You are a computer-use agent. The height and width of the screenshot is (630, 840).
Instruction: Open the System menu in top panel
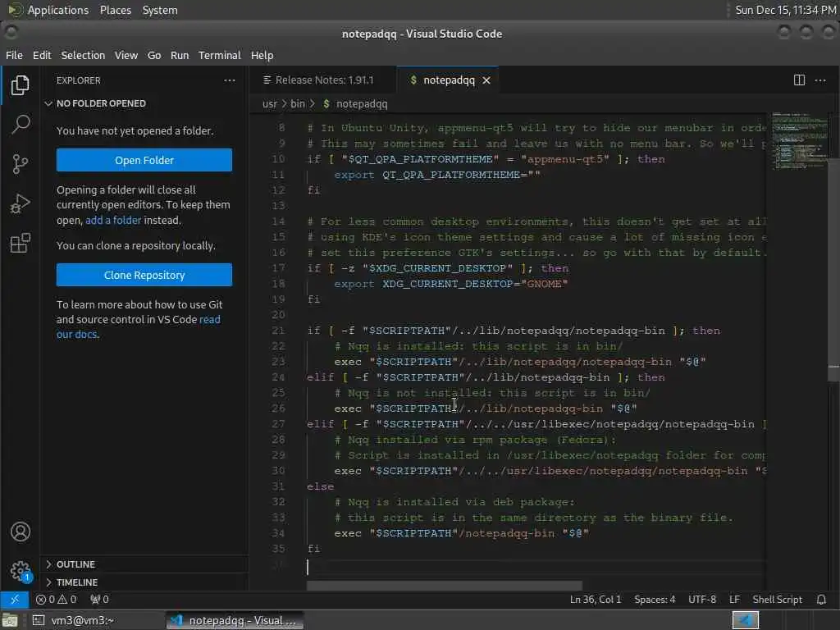160,10
